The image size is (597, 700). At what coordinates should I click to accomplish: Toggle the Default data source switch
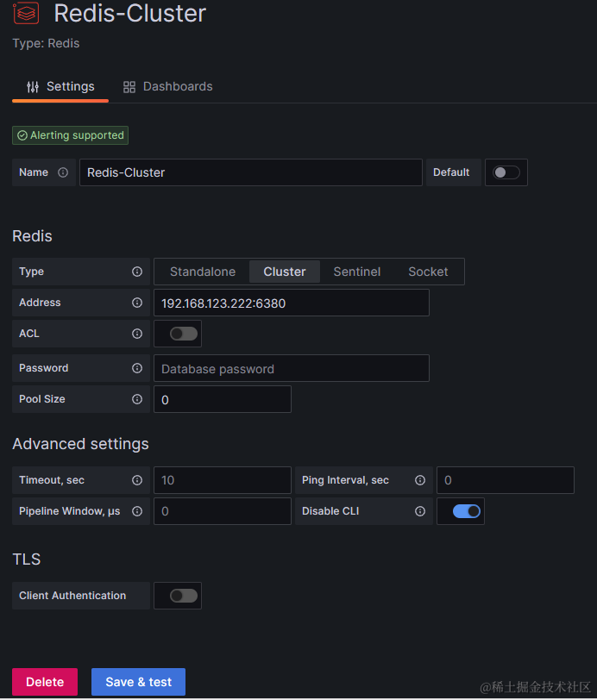click(x=506, y=172)
